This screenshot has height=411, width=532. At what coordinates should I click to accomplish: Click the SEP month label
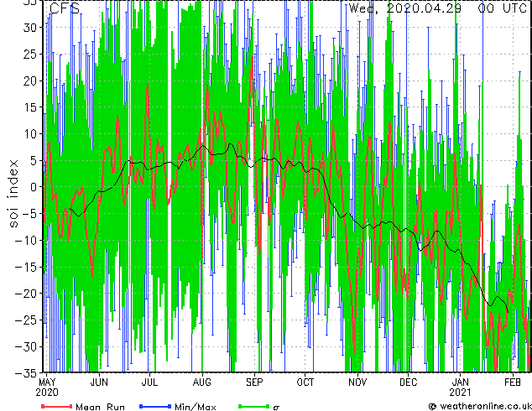pos(254,382)
